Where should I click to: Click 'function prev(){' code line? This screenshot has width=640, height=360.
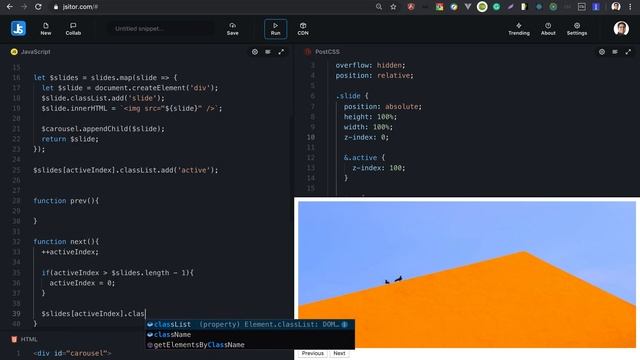click(66, 201)
